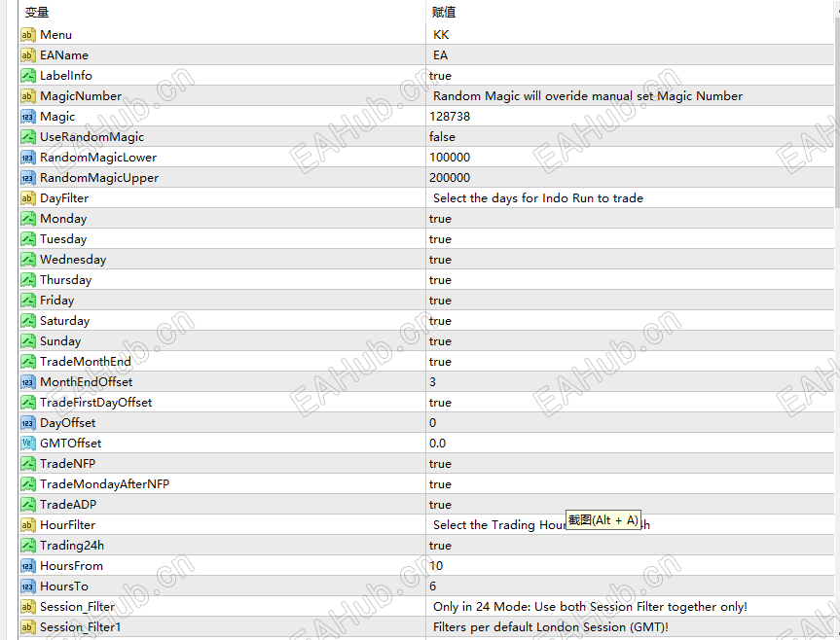Viewport: 840px width, 640px height.
Task: Select the MonthEndOffset value 3
Action: (x=432, y=382)
